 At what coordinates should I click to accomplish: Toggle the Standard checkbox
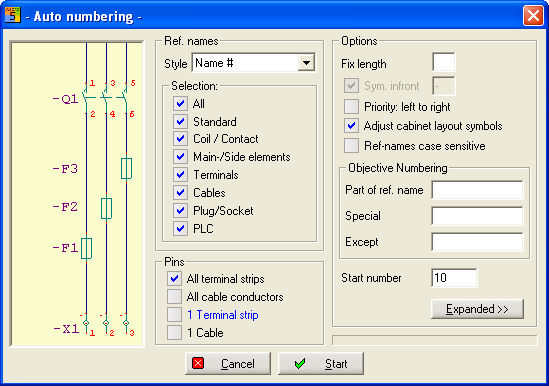click(x=180, y=122)
